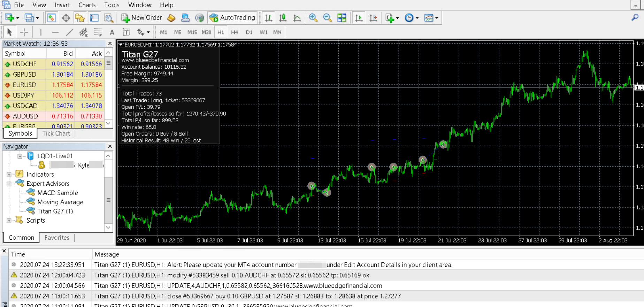Toggle the Market Watch window icon
The height and width of the screenshot is (307, 644).
point(51,18)
